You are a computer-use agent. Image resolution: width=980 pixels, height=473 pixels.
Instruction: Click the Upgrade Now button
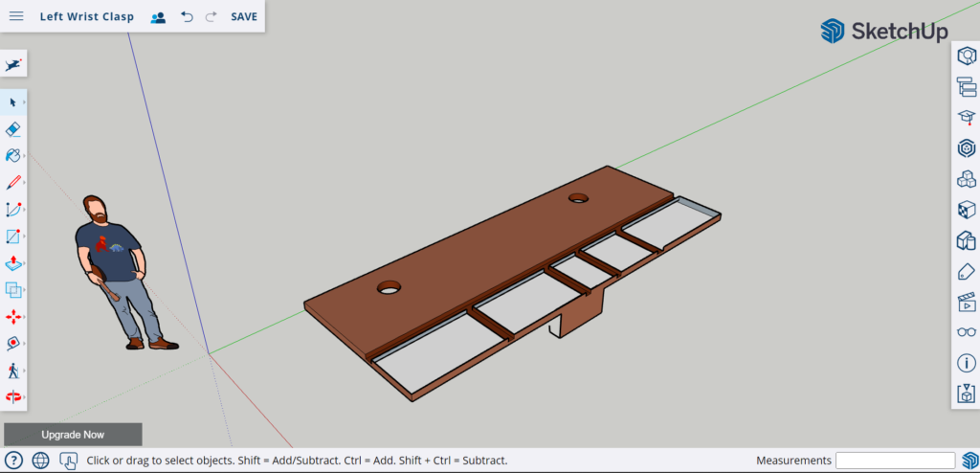73,435
